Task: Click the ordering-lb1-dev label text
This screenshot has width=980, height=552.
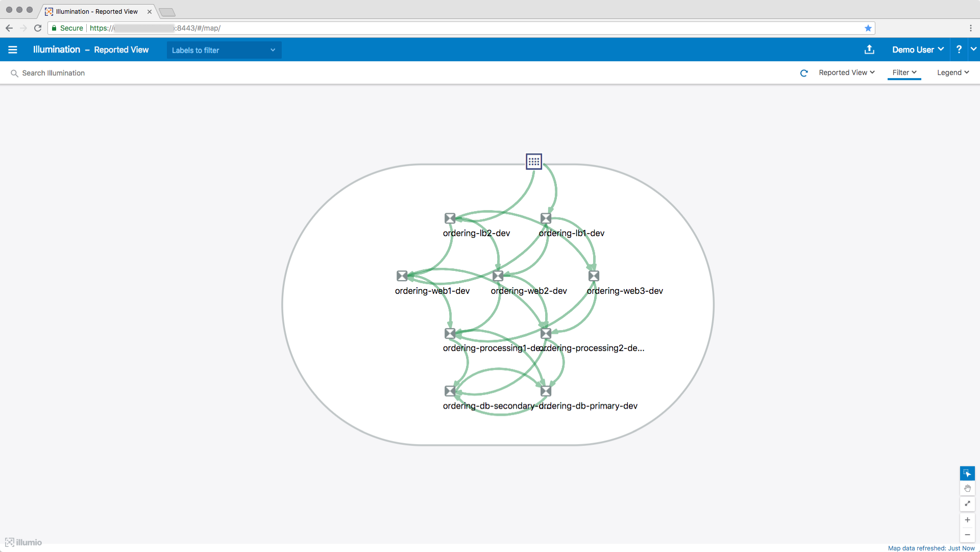Action: (572, 233)
